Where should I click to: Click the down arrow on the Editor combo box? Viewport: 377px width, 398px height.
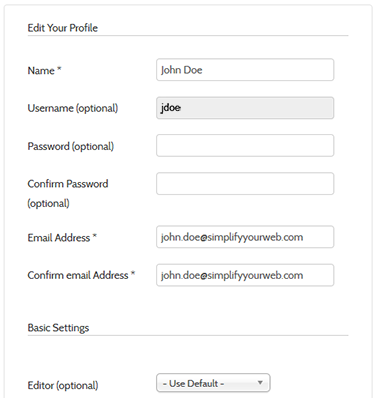(260, 383)
